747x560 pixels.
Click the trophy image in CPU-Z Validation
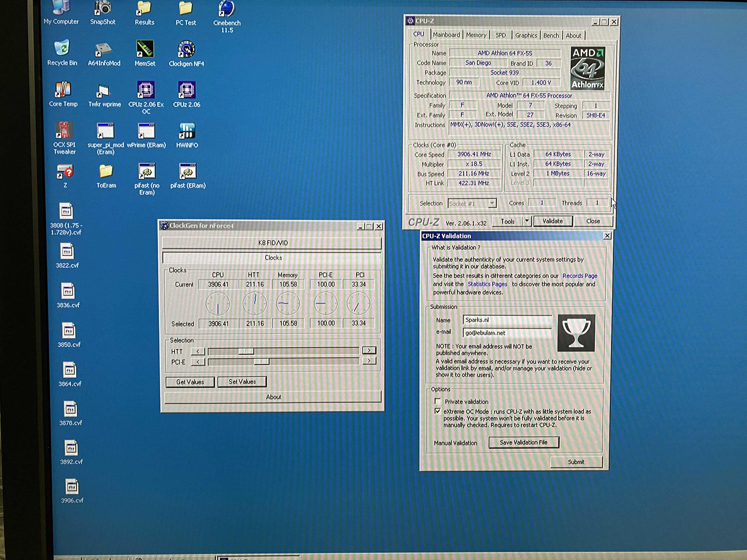576,333
